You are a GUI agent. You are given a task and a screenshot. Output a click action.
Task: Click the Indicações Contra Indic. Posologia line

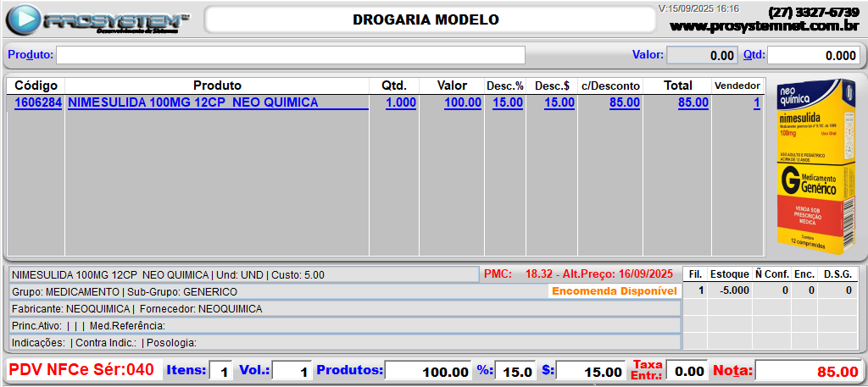click(345, 343)
